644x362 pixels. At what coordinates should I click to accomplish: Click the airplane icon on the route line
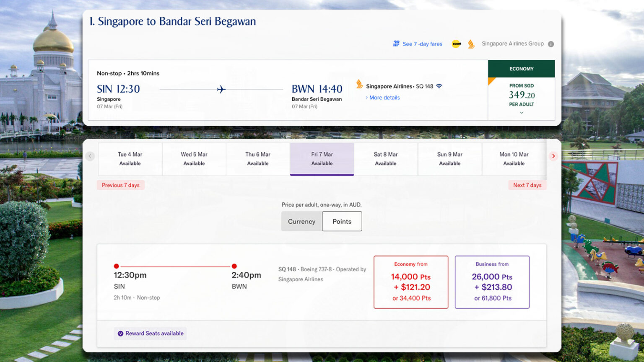[221, 89]
